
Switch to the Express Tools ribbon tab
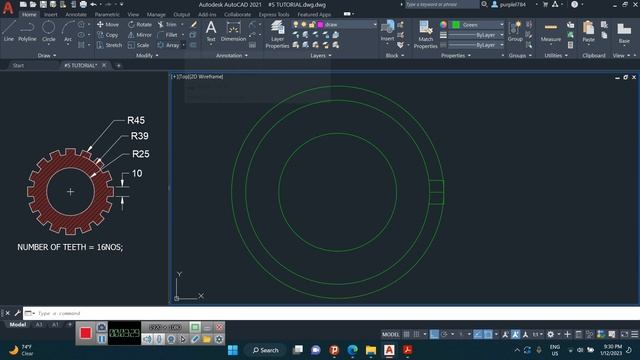(x=274, y=14)
